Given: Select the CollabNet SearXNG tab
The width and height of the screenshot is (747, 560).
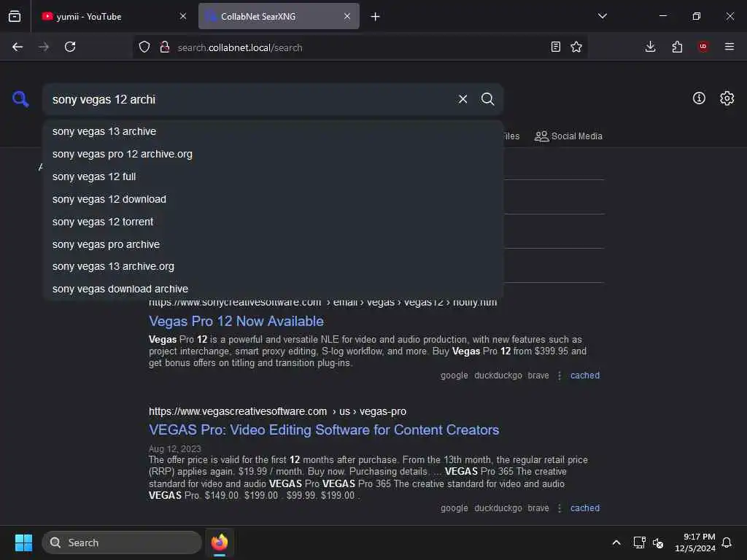Looking at the screenshot, I should coord(279,16).
